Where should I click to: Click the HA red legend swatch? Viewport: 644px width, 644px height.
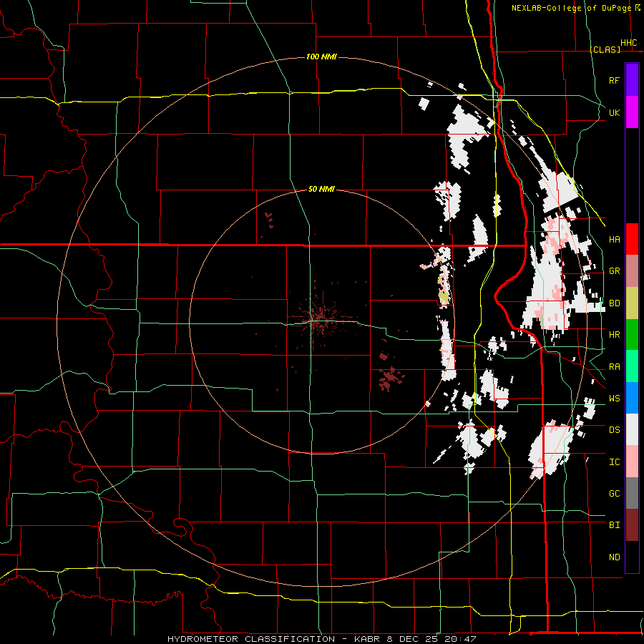(632, 239)
